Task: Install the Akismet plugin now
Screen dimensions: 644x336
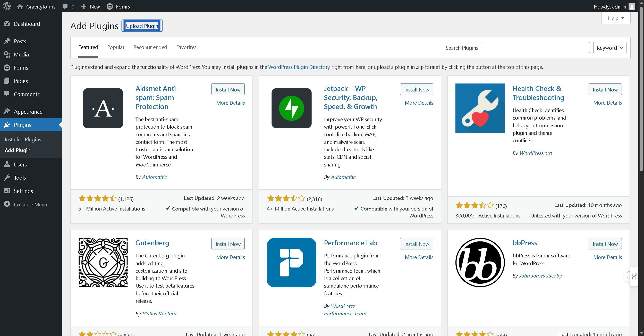Action: pyautogui.click(x=228, y=89)
